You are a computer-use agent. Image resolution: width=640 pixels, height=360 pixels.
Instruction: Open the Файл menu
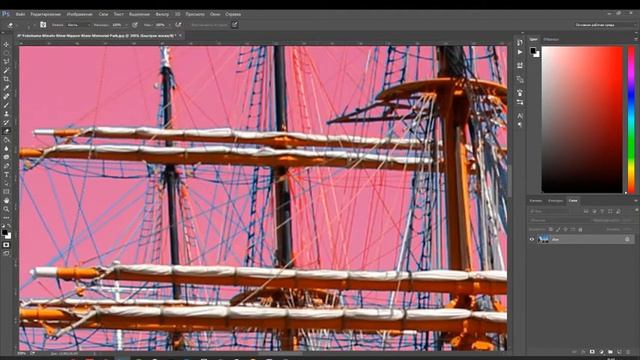20,14
